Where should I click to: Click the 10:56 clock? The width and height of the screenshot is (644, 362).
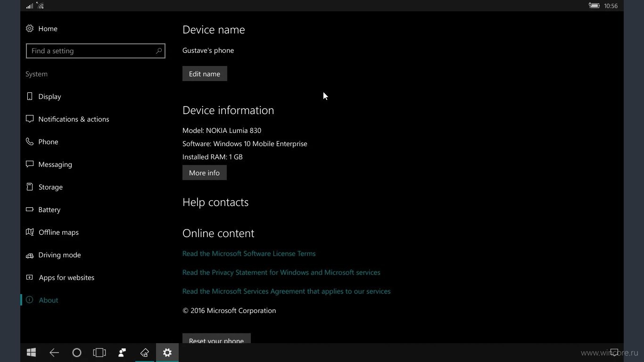click(x=611, y=6)
